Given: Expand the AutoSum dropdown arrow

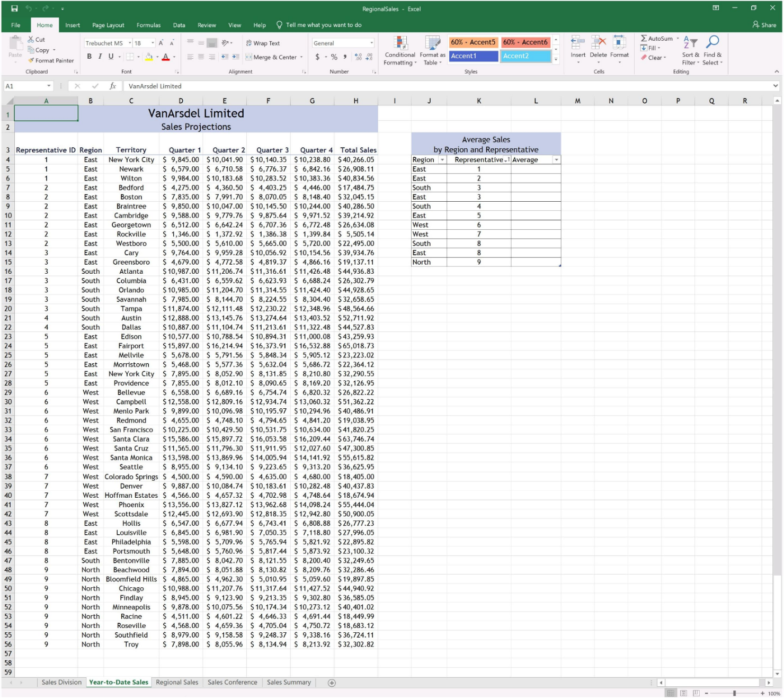Looking at the screenshot, I should [x=678, y=39].
